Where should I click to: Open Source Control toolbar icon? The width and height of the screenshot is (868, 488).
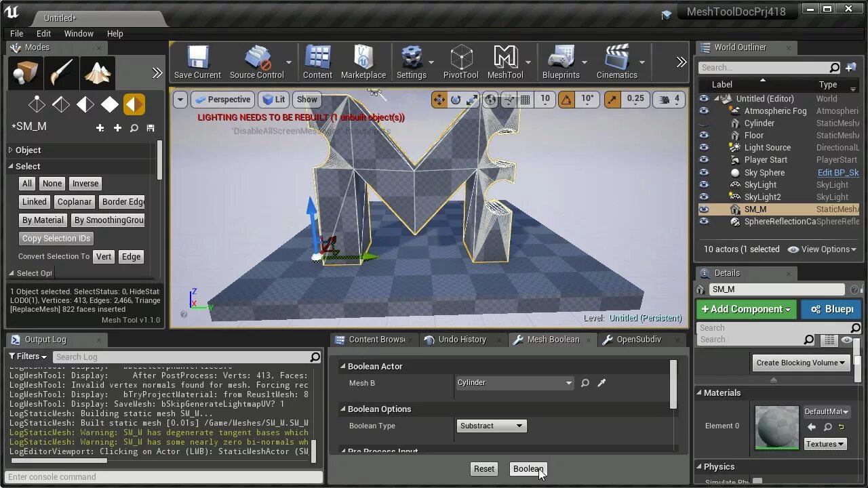[257, 62]
